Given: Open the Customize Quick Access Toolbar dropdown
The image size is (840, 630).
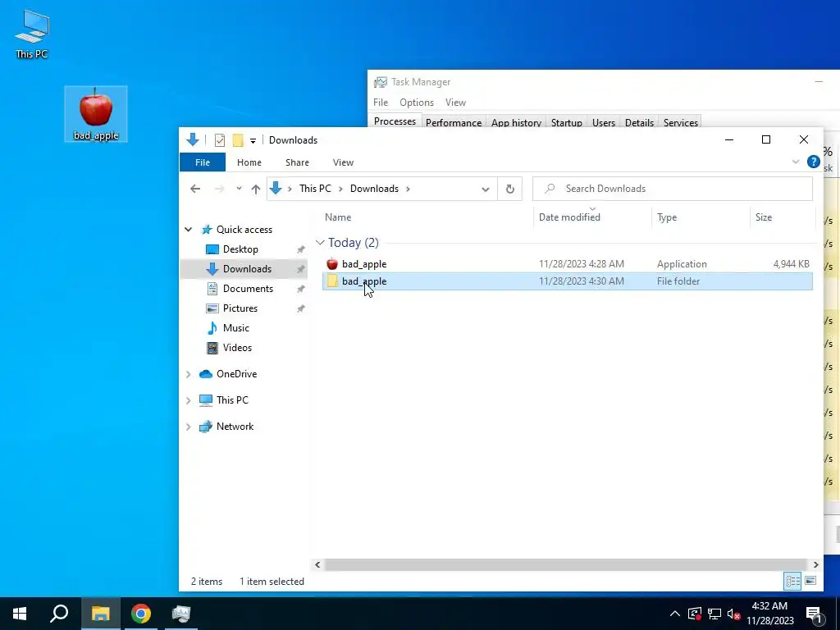Looking at the screenshot, I should coord(253,140).
